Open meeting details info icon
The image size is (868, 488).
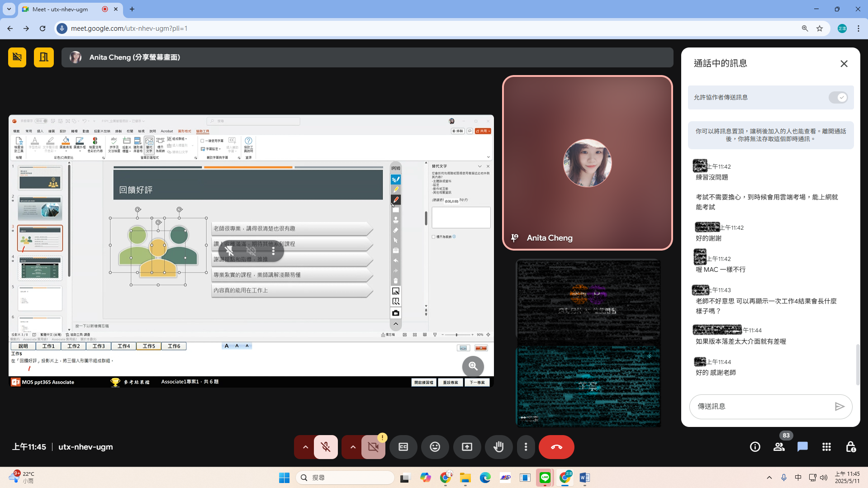(755, 447)
